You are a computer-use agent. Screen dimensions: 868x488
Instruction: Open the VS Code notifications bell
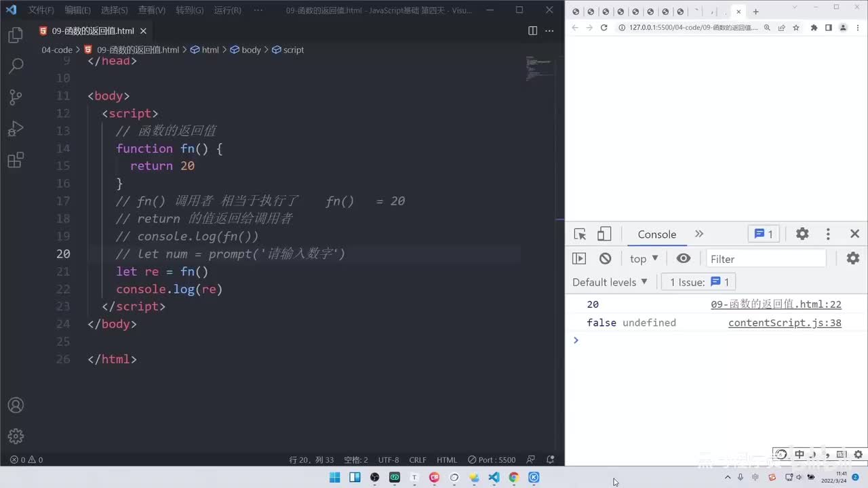pyautogui.click(x=551, y=460)
